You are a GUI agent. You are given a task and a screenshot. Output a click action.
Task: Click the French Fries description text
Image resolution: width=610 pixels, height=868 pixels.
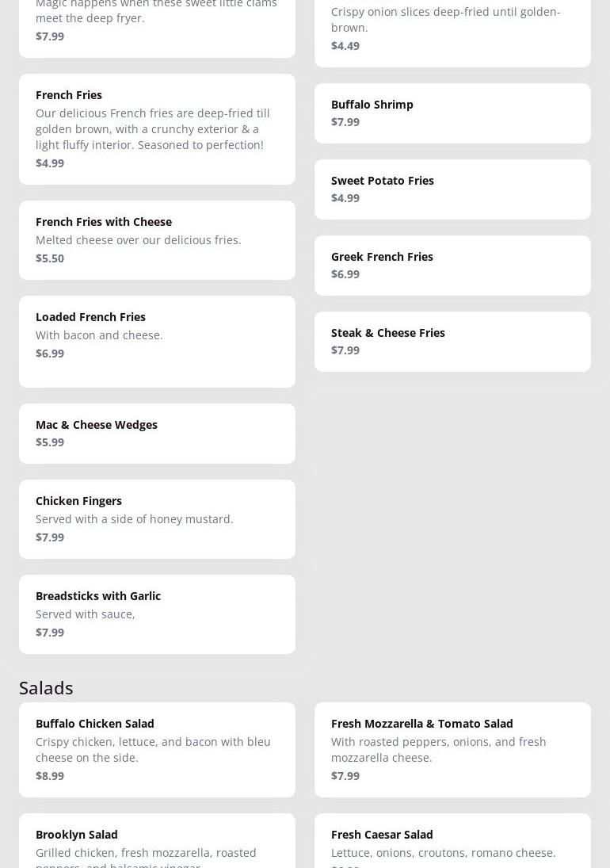(x=153, y=129)
